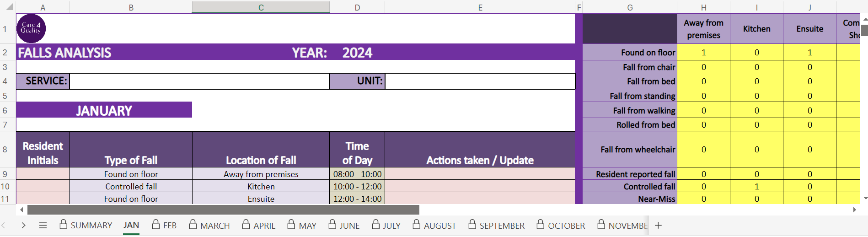
Task: Click the UNIT input cell
Action: point(480,81)
